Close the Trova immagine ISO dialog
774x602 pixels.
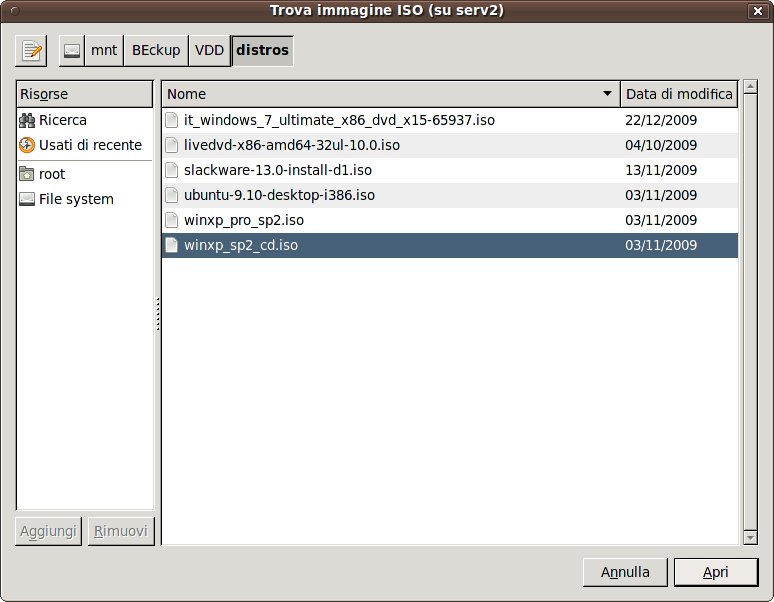pos(758,11)
